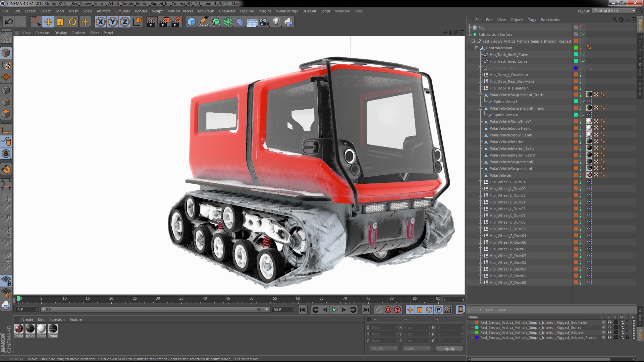The width and height of the screenshot is (644, 362).
Task: Open Material Manager Texture menu
Action: coord(75,319)
